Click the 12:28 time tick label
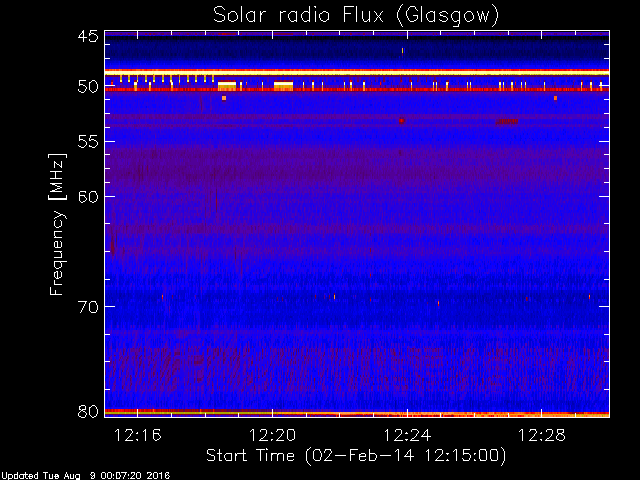Viewport: 640px width, 480px height. [x=542, y=436]
